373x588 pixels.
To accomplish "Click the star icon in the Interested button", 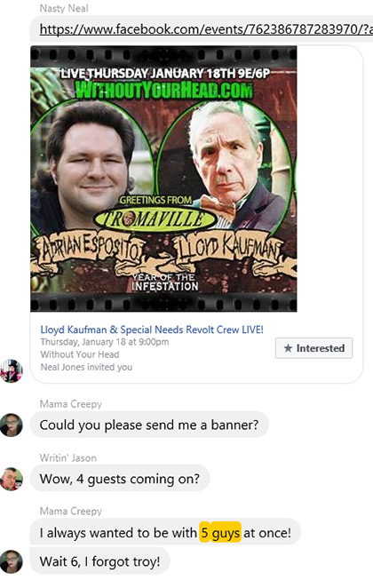I will coord(288,348).
